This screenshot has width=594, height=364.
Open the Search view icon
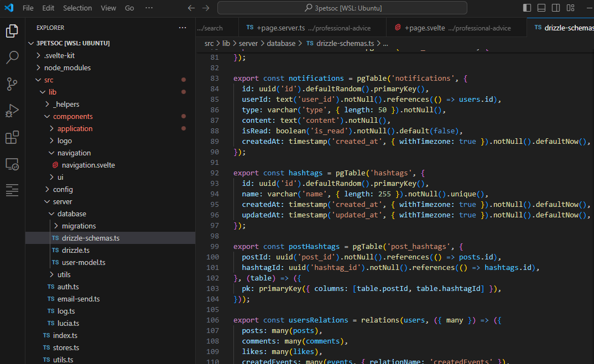click(12, 57)
